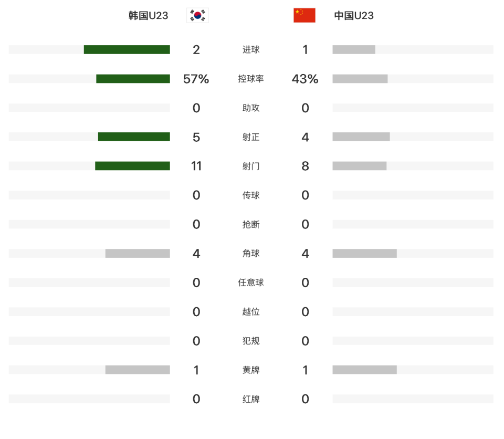
Task: Click China's gray 射门 bar
Action: pos(359,166)
